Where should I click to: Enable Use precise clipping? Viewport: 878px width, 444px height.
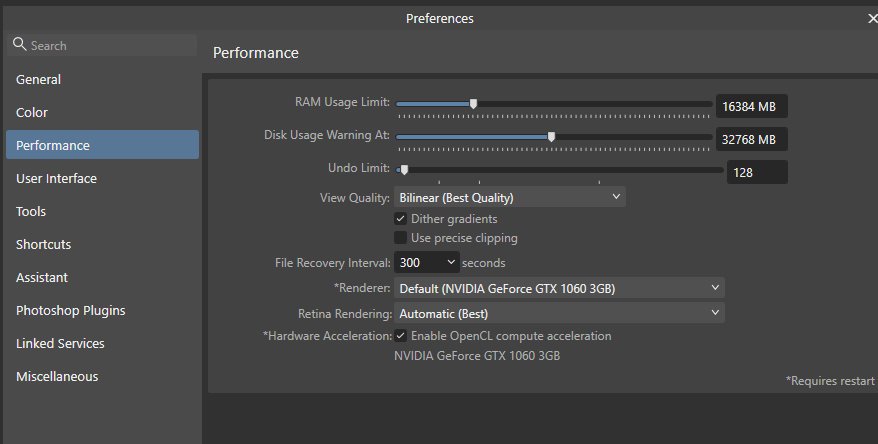[400, 238]
